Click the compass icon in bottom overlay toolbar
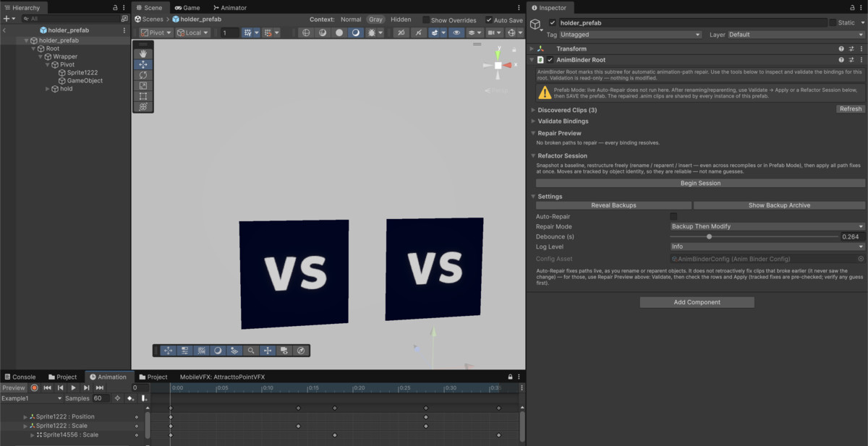The image size is (868, 446). coord(301,351)
